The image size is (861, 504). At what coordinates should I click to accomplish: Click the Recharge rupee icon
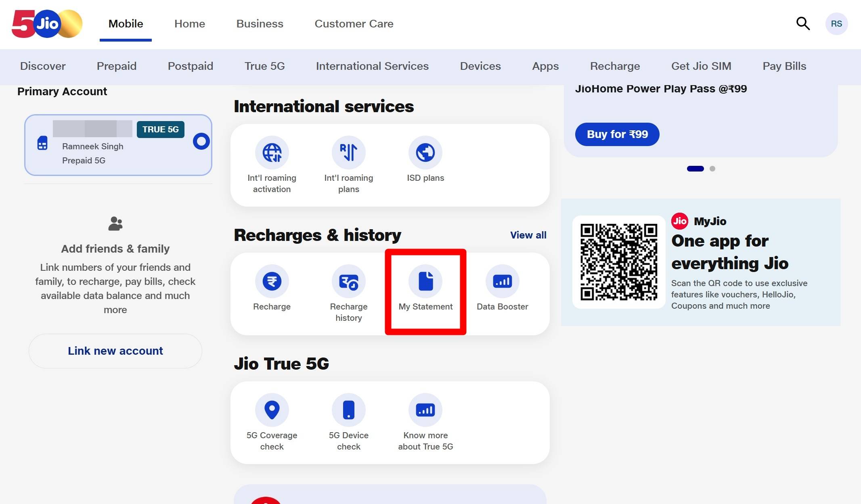(x=272, y=281)
